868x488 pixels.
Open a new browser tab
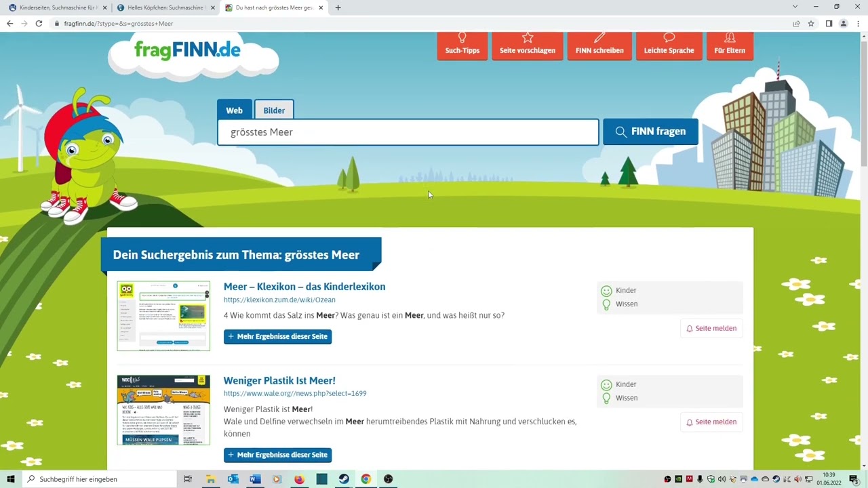(x=338, y=7)
